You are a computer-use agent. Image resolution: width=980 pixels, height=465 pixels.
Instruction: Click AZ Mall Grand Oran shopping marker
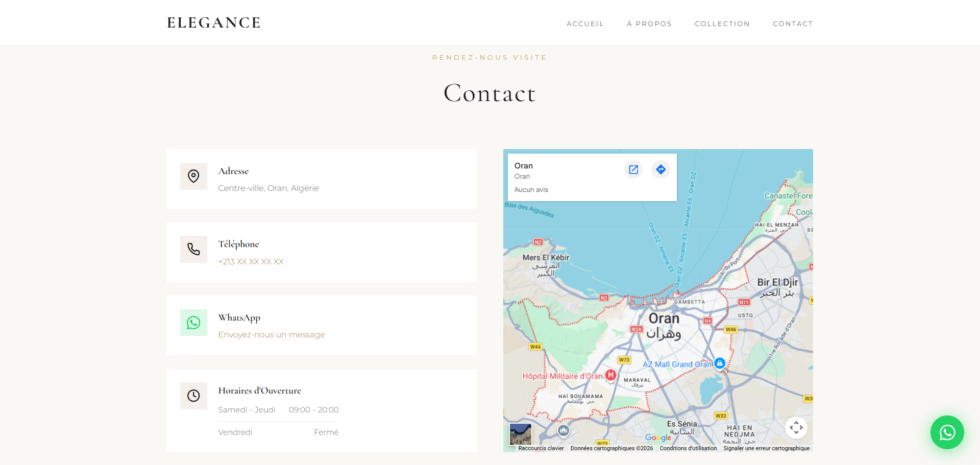point(719,363)
